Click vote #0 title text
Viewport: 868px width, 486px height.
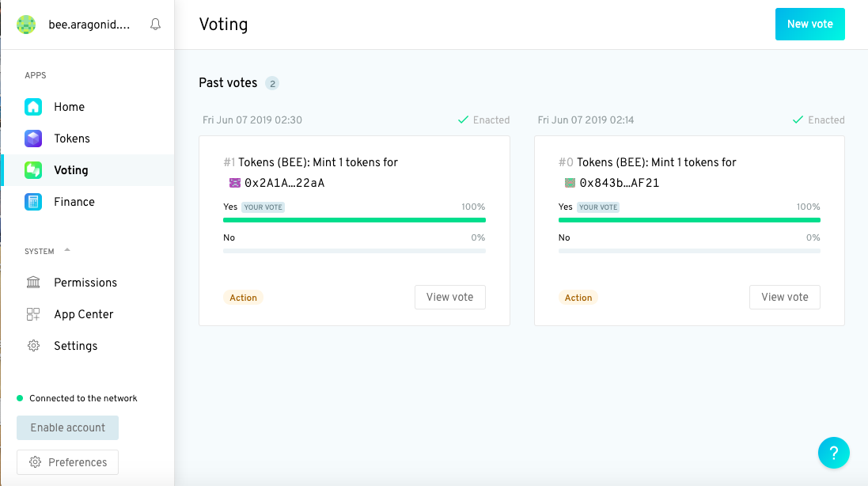647,162
